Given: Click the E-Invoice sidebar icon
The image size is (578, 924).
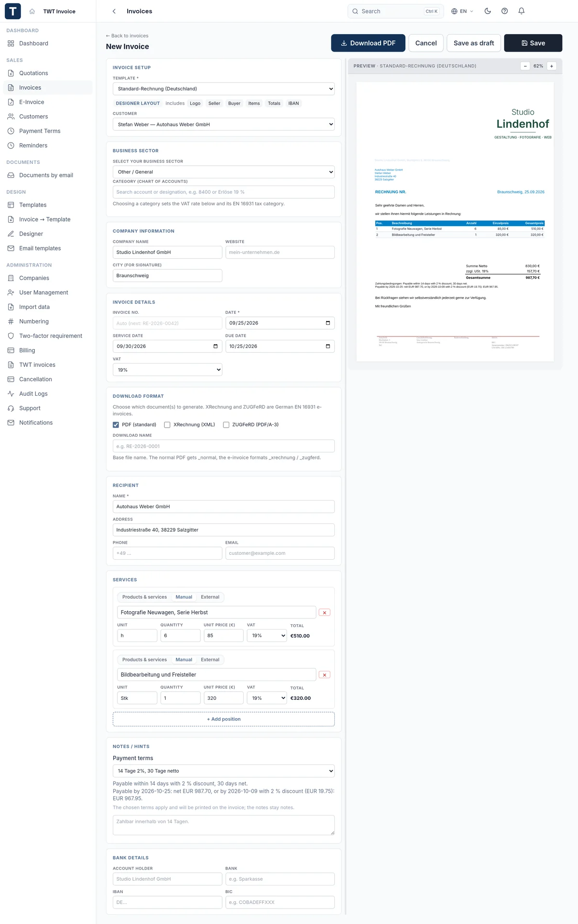Looking at the screenshot, I should (x=11, y=102).
